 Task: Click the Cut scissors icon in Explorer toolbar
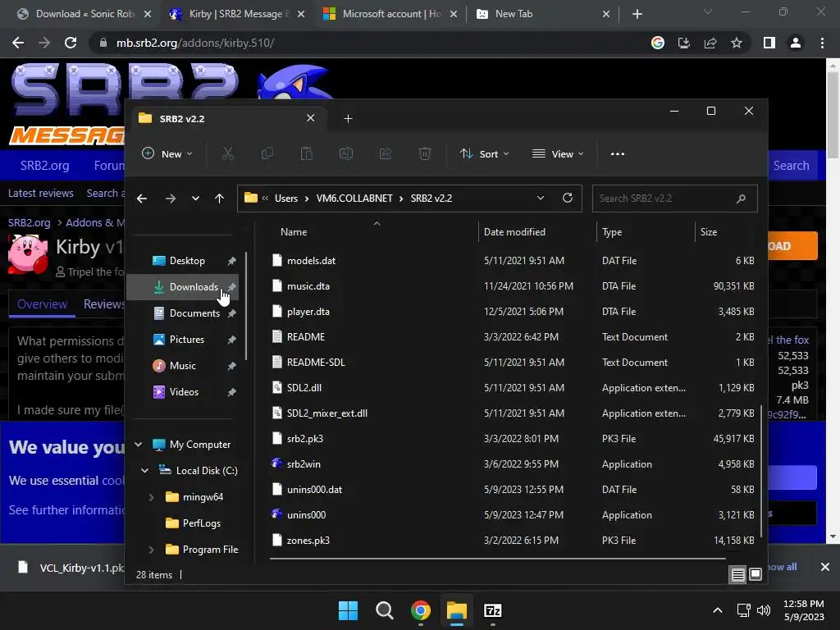point(228,153)
